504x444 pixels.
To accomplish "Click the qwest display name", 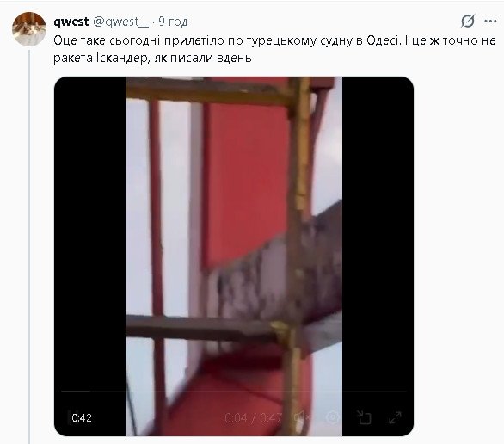I will (x=71, y=22).
